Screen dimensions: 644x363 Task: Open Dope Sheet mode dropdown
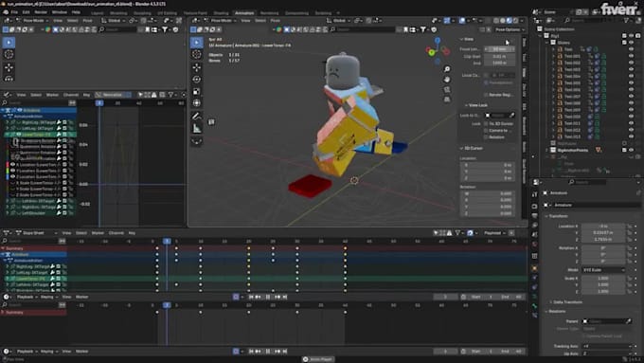coord(37,233)
